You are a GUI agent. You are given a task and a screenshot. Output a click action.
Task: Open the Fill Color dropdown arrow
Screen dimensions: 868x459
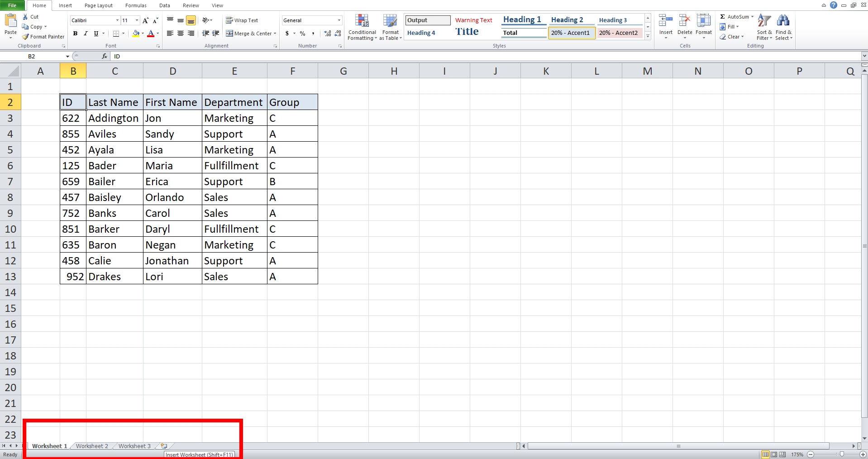(143, 33)
